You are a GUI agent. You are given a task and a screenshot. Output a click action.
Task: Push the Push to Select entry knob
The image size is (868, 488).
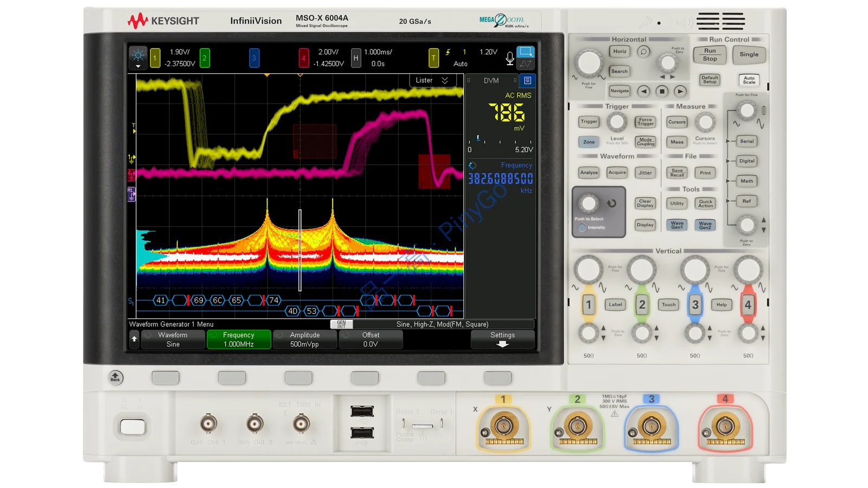coord(588,203)
